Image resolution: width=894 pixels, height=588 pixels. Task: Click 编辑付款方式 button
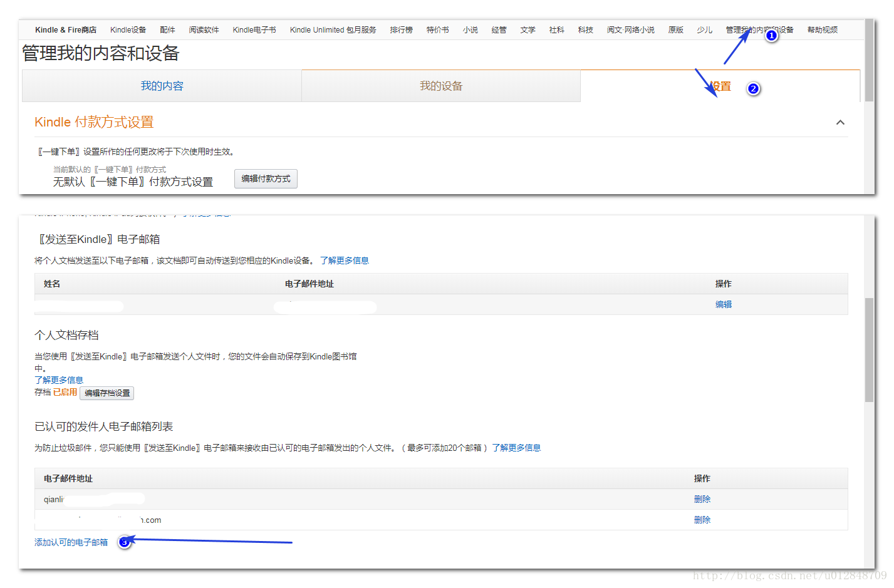point(266,178)
